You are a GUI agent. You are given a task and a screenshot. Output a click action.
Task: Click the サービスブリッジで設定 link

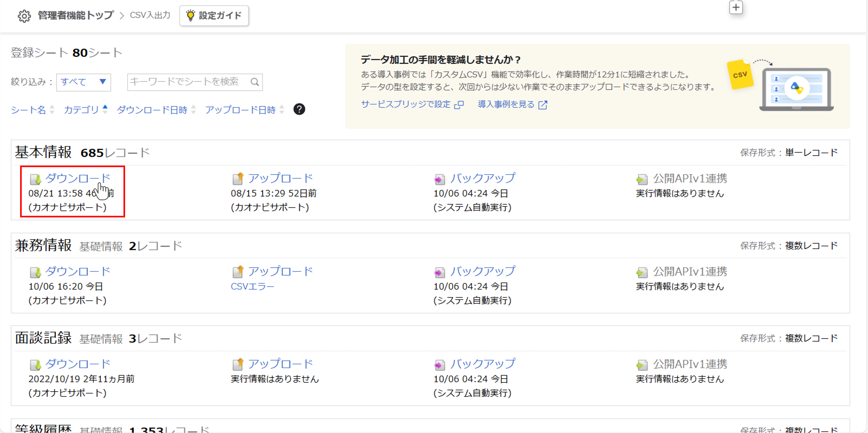click(x=405, y=105)
